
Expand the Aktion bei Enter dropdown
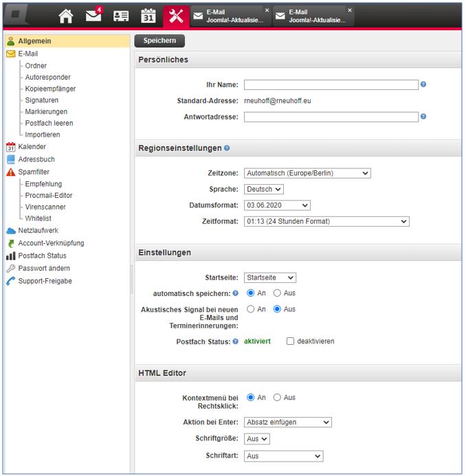[288, 422]
